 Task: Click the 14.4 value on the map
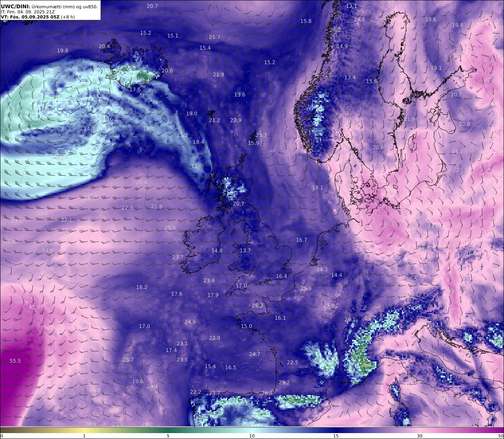337,275
